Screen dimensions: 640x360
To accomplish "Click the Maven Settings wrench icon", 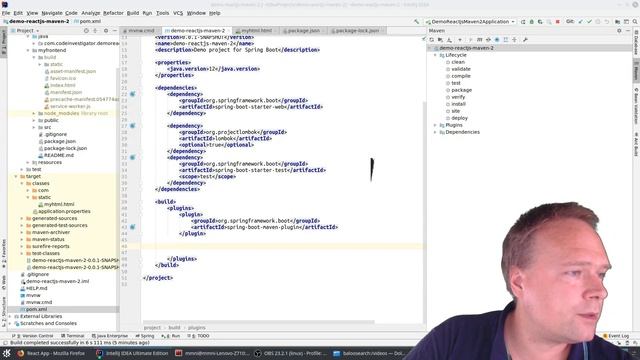I will [525, 40].
